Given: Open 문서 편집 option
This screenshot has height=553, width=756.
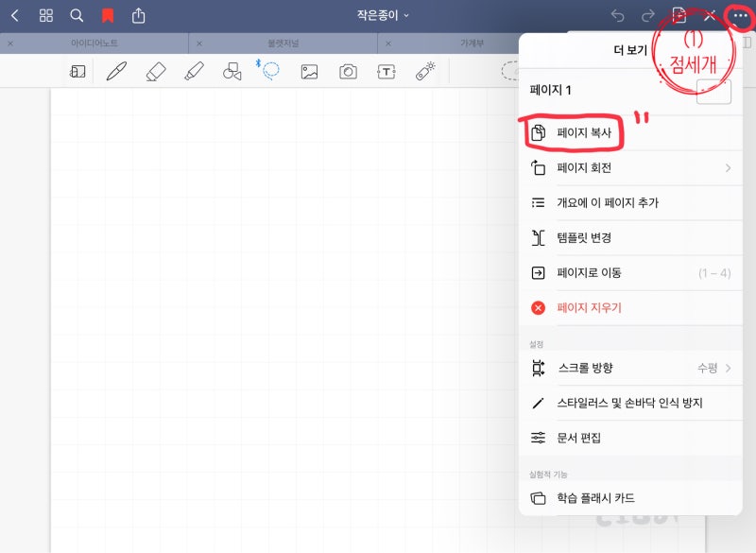Looking at the screenshot, I should pyautogui.click(x=630, y=438).
